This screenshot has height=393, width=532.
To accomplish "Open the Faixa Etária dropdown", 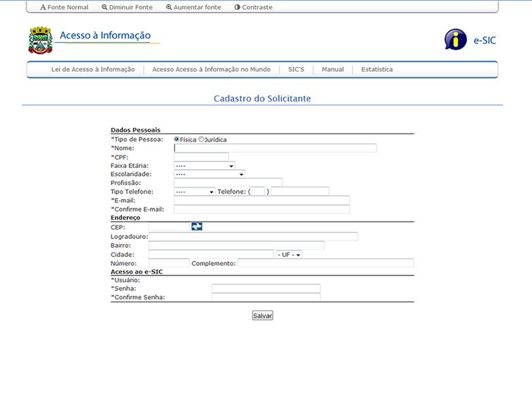I will click(204, 165).
